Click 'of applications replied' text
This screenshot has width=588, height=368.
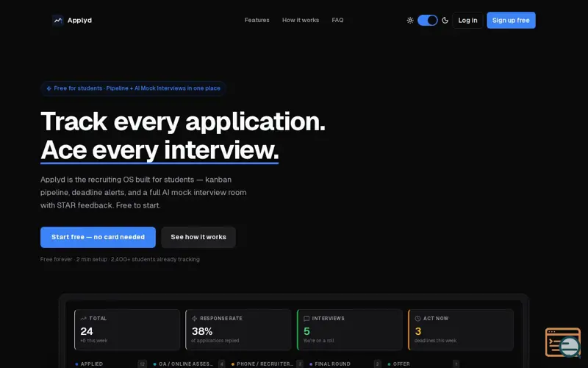(215, 341)
